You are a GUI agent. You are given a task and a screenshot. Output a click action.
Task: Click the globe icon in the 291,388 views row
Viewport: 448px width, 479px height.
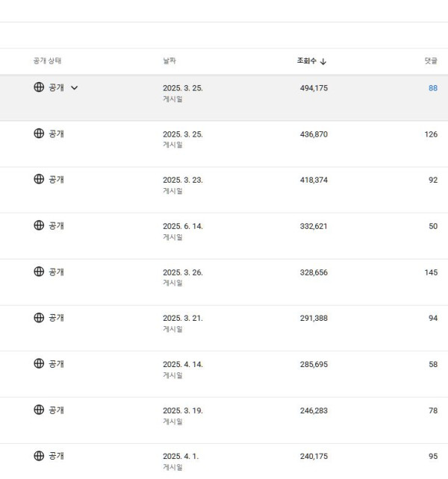pos(39,317)
